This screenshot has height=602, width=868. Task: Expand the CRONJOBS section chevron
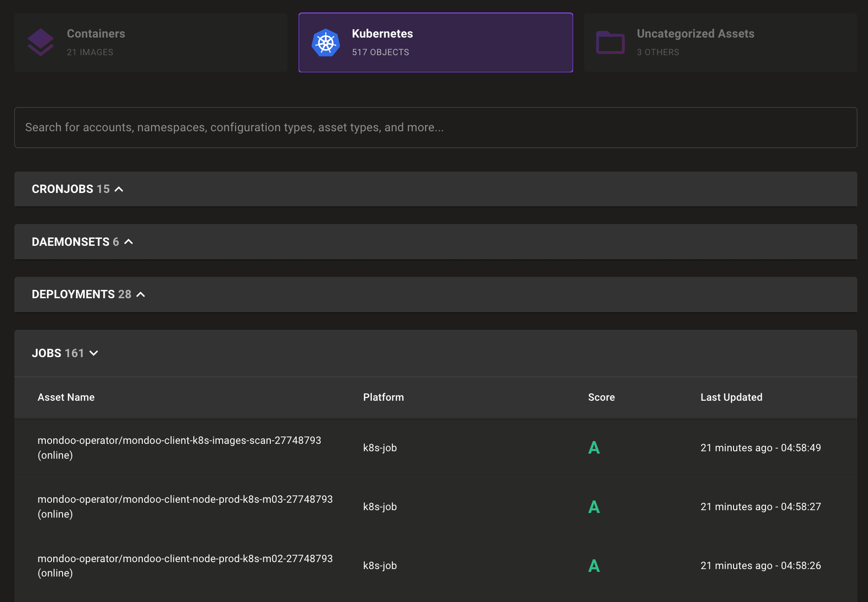coord(119,189)
